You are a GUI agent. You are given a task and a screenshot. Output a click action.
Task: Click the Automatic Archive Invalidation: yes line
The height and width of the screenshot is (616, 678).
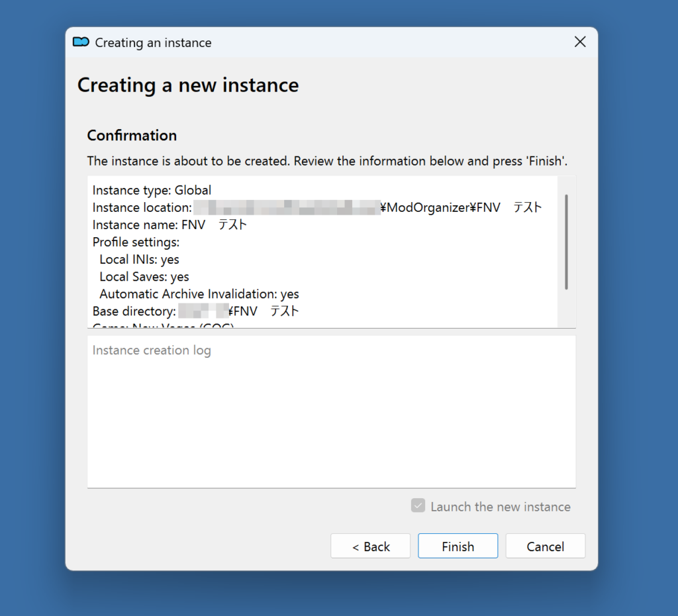click(x=199, y=294)
